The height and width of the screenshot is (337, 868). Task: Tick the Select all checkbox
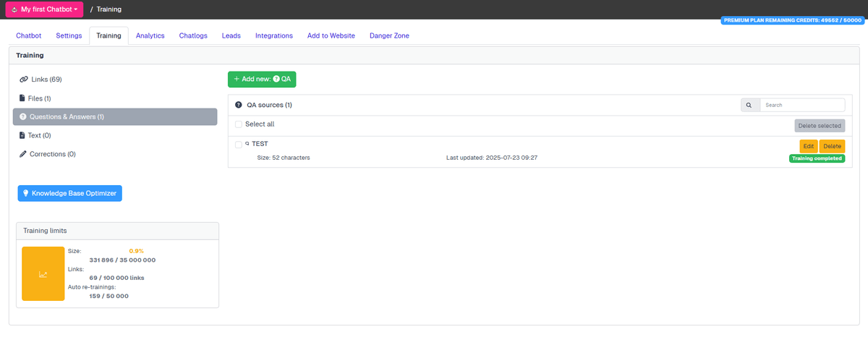point(239,124)
